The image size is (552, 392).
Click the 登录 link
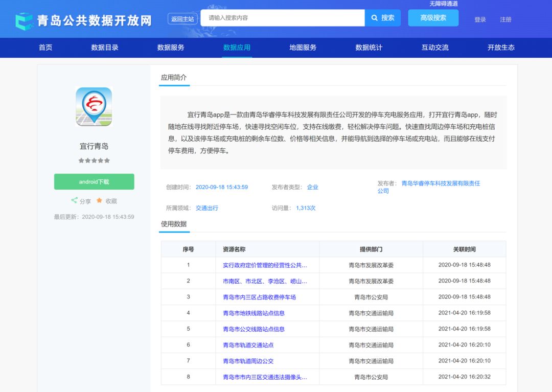[480, 20]
